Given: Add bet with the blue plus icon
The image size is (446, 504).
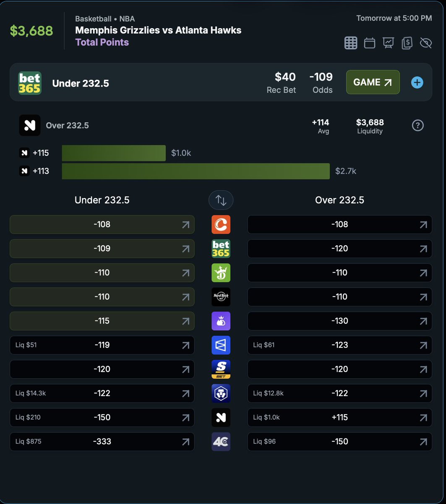Looking at the screenshot, I should pos(417,82).
